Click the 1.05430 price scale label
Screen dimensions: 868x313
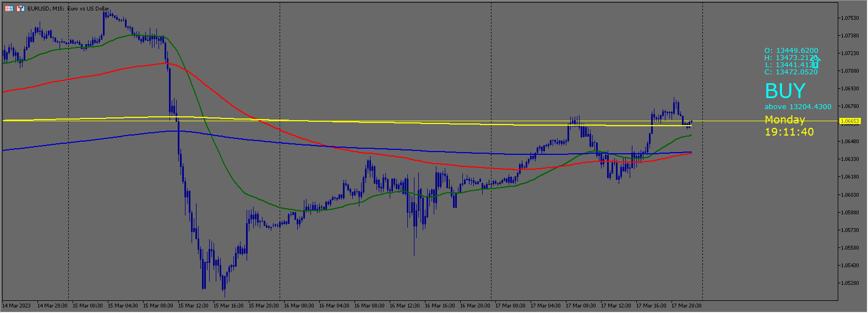coord(850,266)
